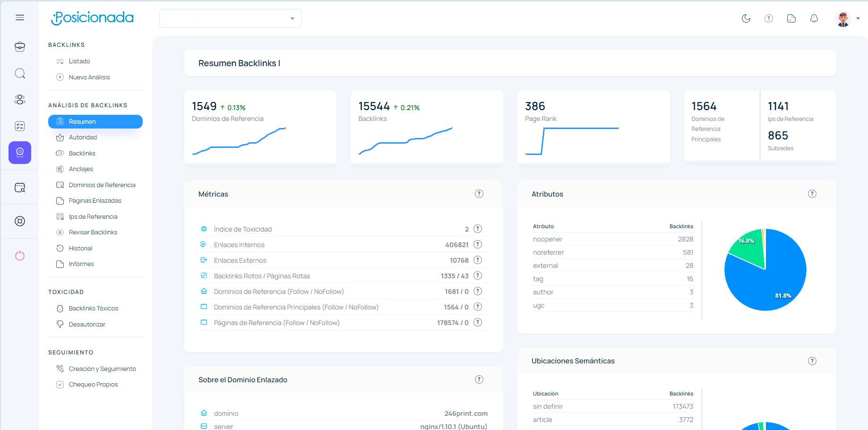This screenshot has width=868, height=430.
Task: Select the highlighted backlinks badge icon in rail
Action: pos(20,153)
